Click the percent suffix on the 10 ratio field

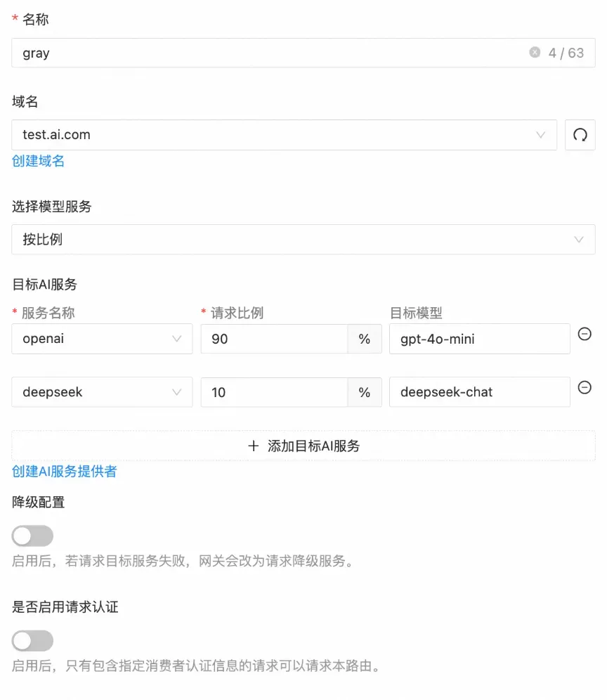(364, 392)
